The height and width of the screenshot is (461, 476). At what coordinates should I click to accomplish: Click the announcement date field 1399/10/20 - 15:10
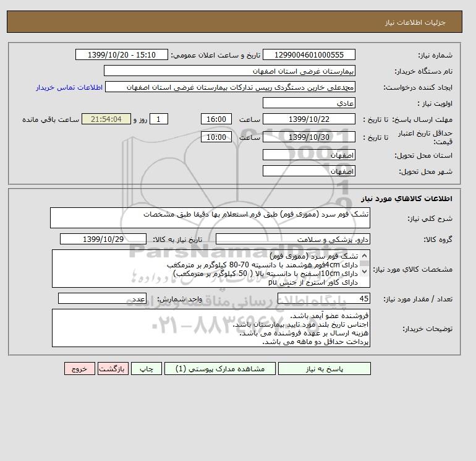click(121, 54)
